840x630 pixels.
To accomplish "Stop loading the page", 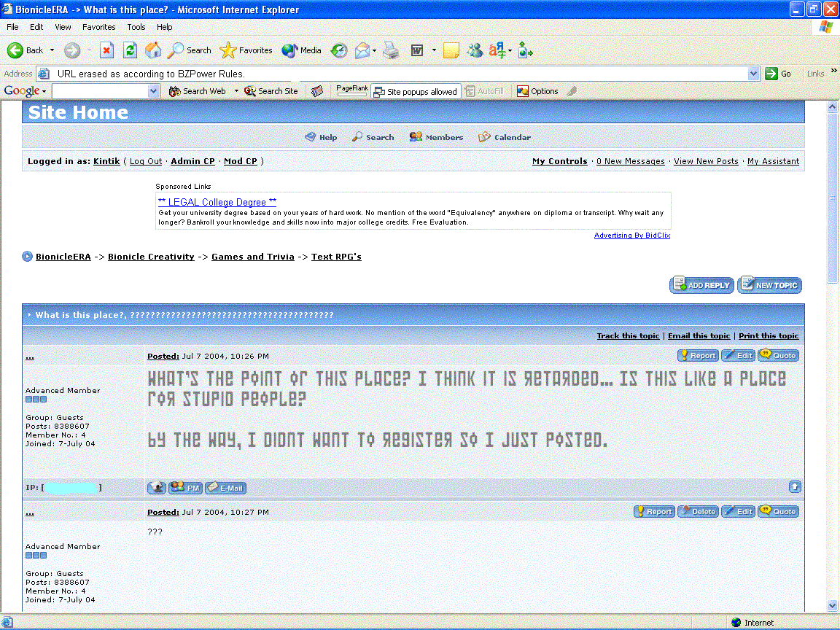I will (106, 50).
